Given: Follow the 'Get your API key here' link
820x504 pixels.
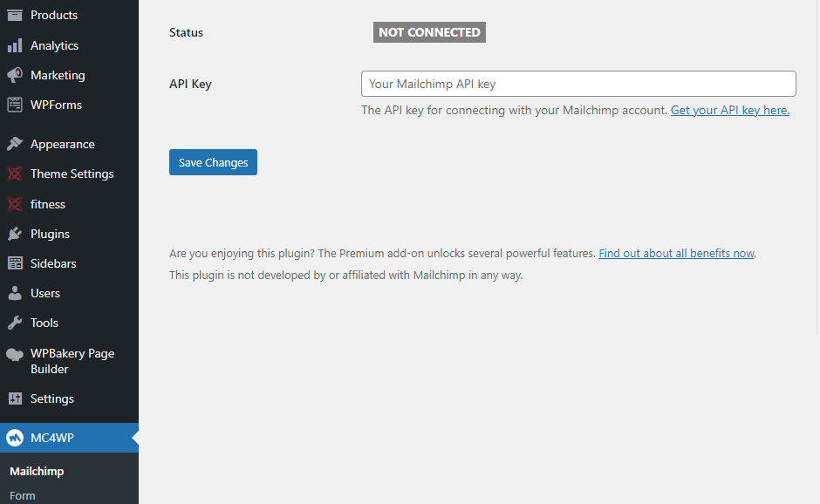Looking at the screenshot, I should 730,111.
